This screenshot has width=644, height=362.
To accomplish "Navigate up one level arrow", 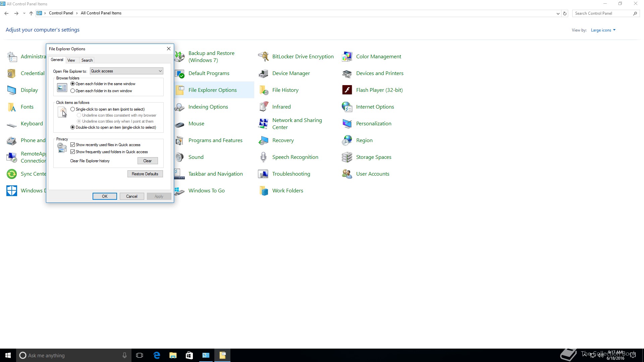I will pos(31,13).
